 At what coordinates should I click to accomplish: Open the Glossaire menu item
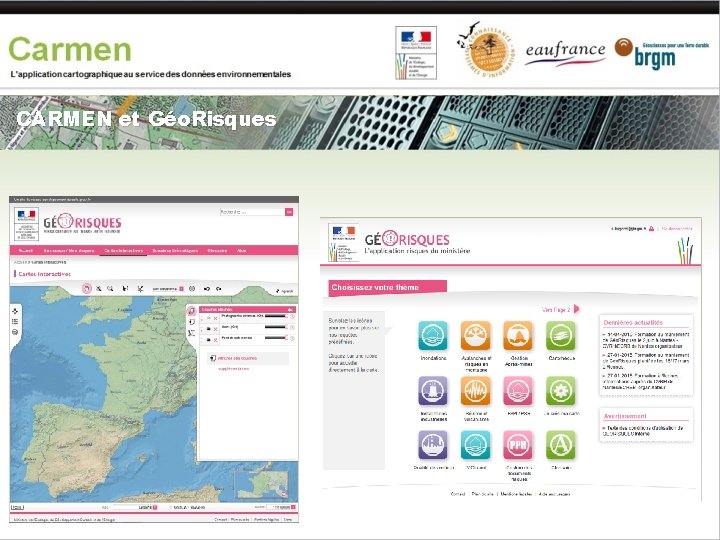217,251
